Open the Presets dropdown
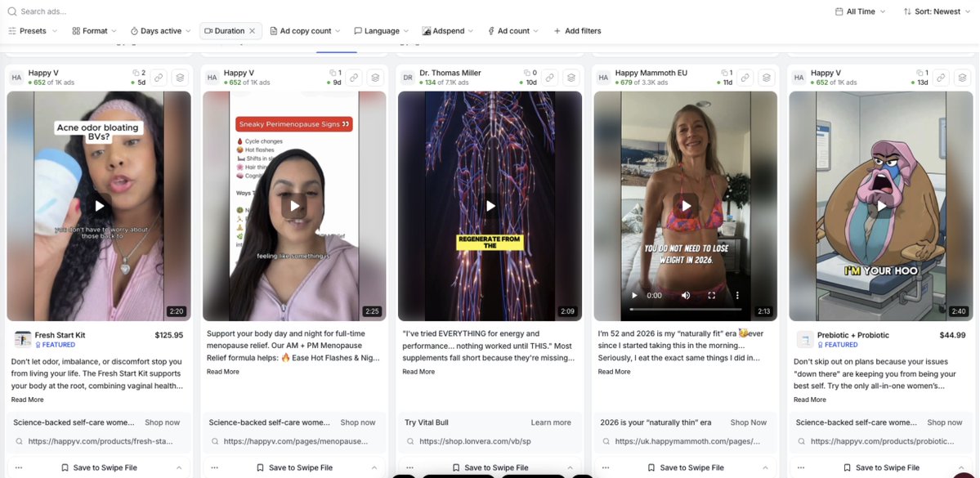 coord(33,30)
